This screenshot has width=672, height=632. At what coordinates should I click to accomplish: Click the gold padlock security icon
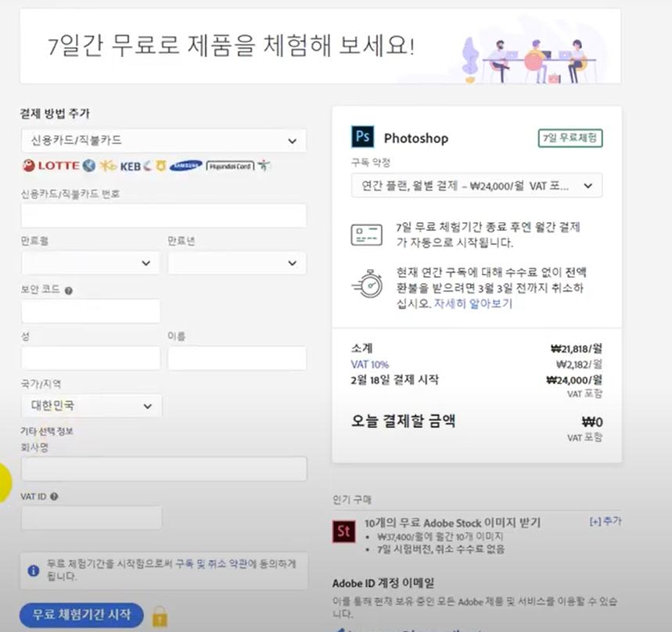coord(160,616)
